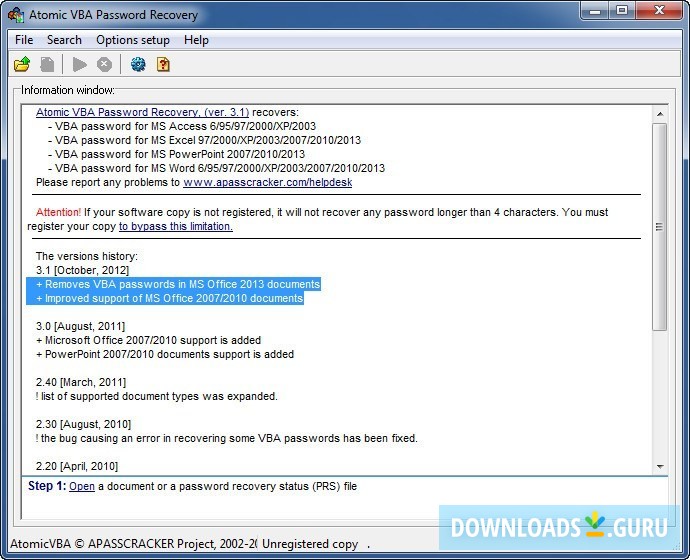Image resolution: width=690 pixels, height=560 pixels.
Task: Click 'Removes VBA passwords in MS Office 2013' line
Action: point(178,284)
